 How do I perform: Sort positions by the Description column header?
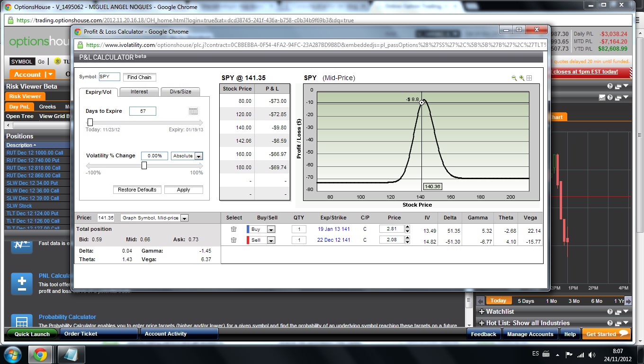21,145
